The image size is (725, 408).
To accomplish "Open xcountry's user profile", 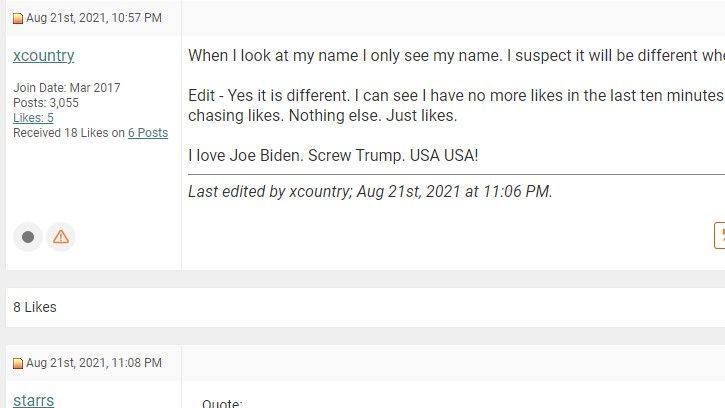I will pos(43,56).
